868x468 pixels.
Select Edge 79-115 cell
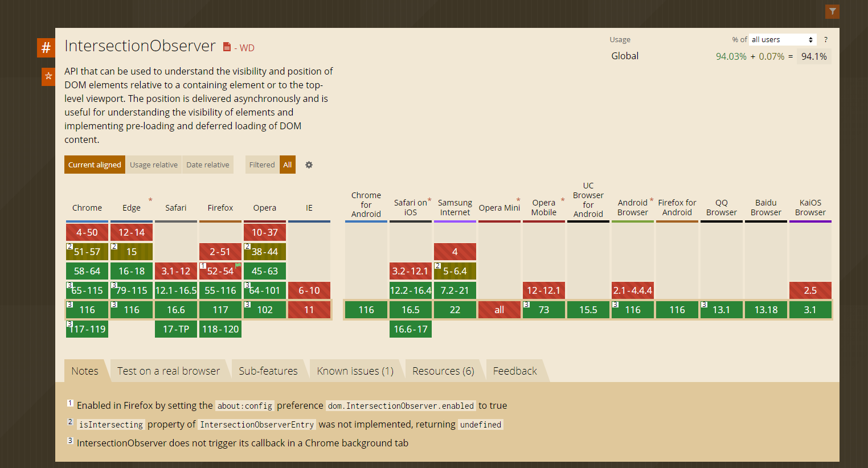pos(132,290)
